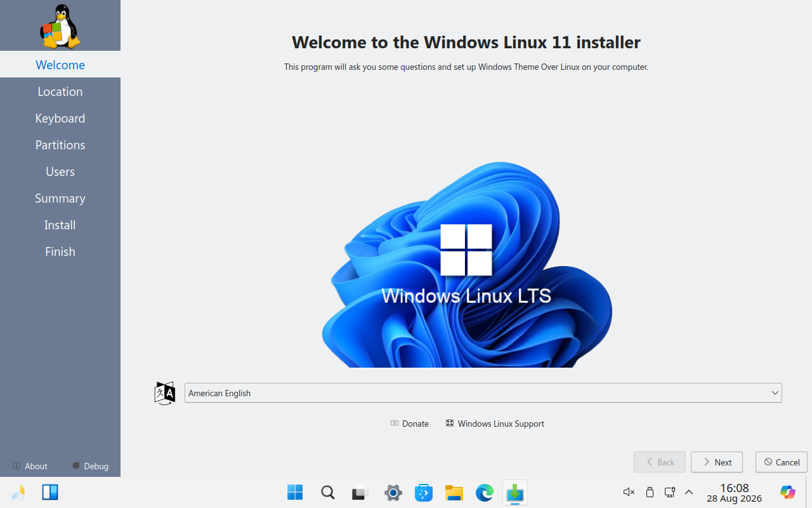Click the Users step label
This screenshot has width=812, height=508.
pos(60,171)
